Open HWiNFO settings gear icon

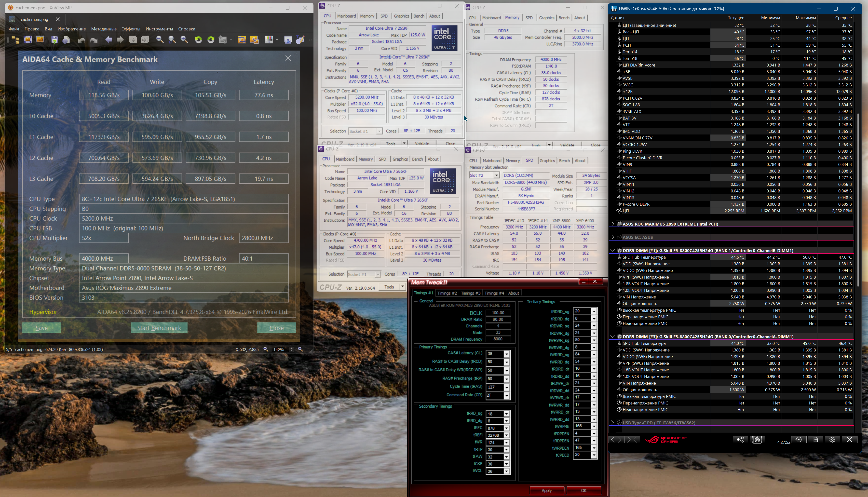(832, 440)
